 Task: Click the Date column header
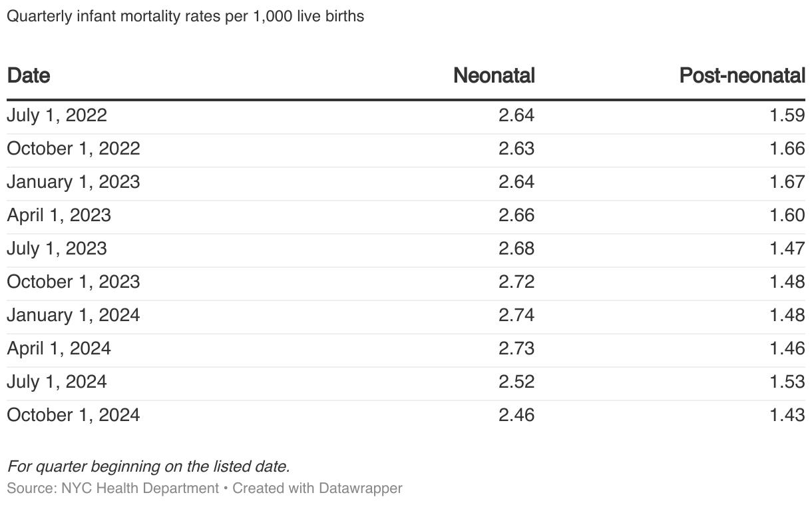29,75
